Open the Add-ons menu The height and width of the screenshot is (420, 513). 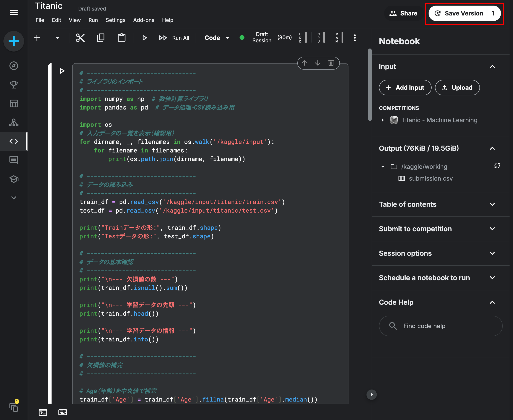(x=144, y=20)
